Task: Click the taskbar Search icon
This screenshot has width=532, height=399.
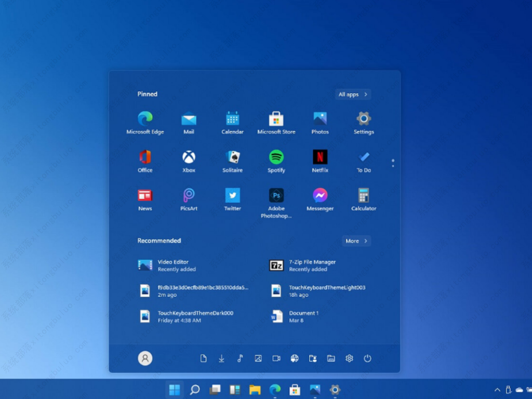Action: 195,390
